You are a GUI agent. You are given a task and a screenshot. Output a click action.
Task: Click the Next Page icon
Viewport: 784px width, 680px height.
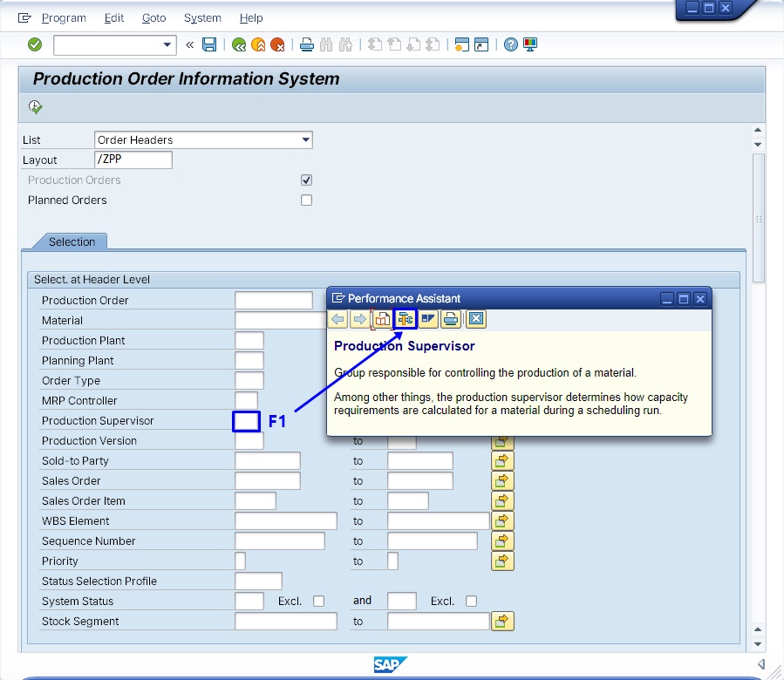[x=413, y=45]
